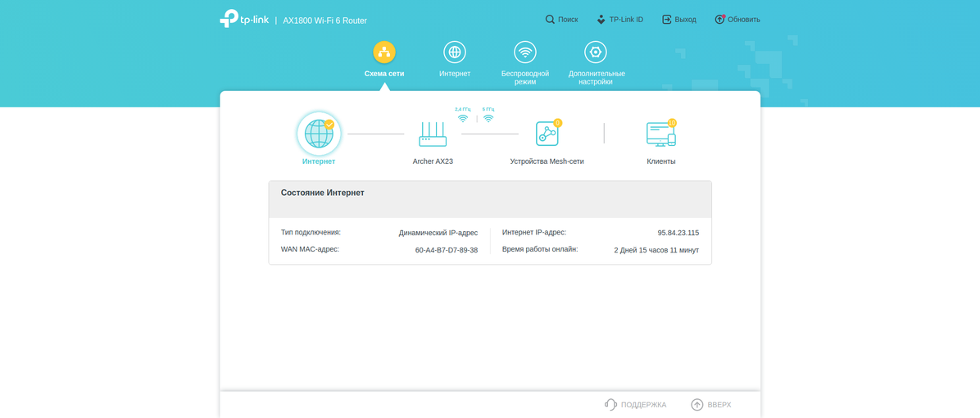Click the Время работы онлайн label
The image size is (980, 418).
[540, 249]
